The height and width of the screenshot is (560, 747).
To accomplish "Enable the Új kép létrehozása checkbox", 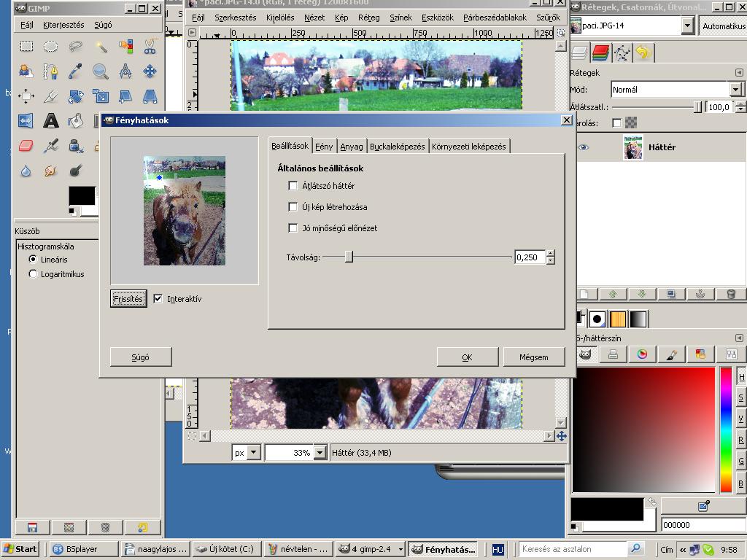I will [293, 206].
